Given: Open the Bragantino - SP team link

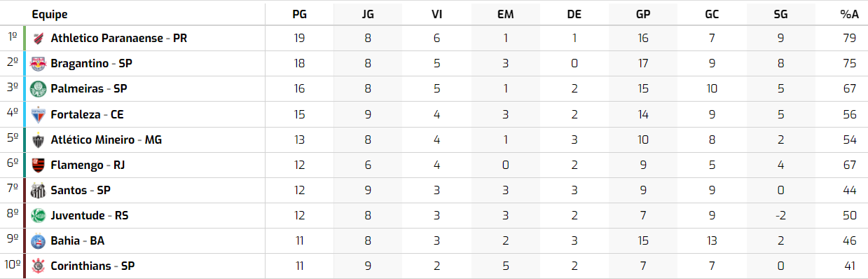Looking at the screenshot, I should [91, 64].
